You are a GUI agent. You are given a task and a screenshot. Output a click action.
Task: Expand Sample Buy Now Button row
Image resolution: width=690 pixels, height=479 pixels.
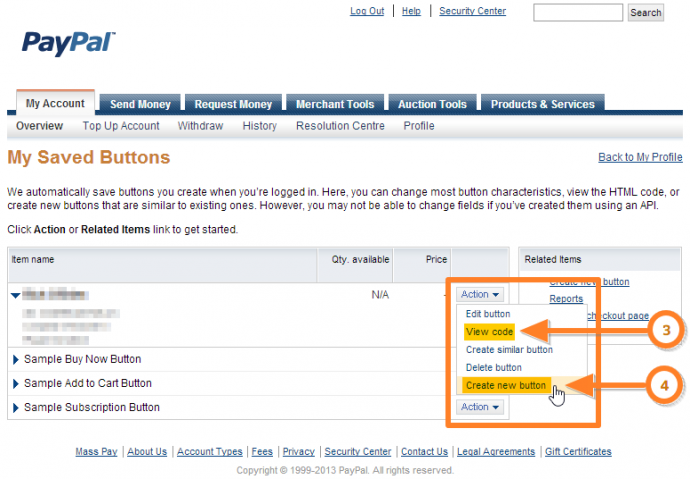pos(16,359)
